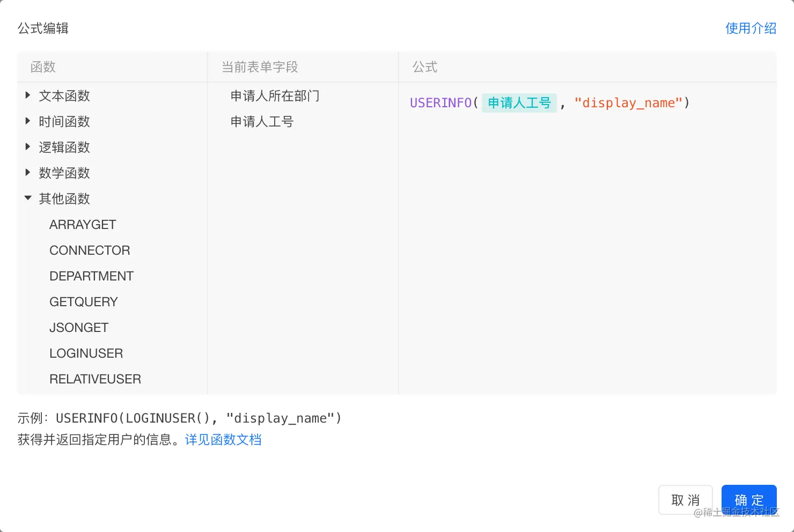
Task: Select the 文本函数 tree label
Action: 64,96
